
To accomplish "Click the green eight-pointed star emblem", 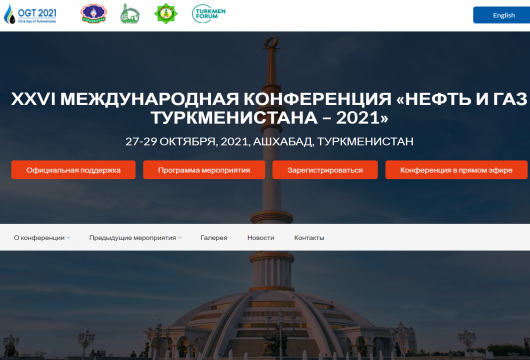I will [x=166, y=14].
